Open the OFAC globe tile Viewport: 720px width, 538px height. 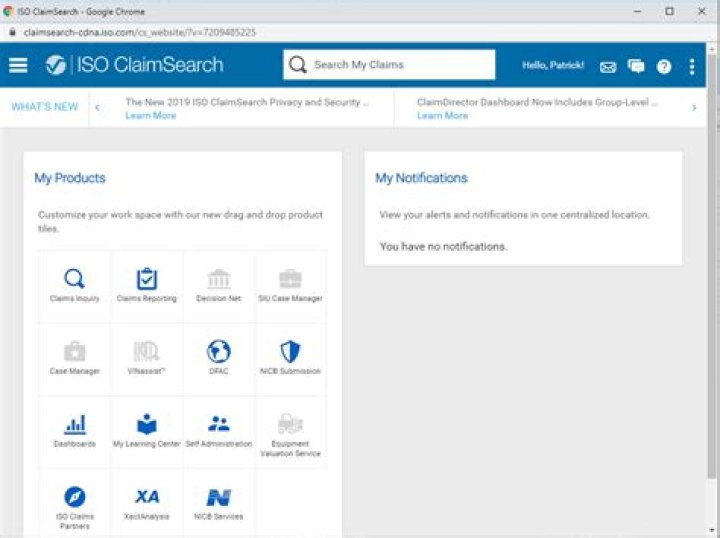pos(219,359)
